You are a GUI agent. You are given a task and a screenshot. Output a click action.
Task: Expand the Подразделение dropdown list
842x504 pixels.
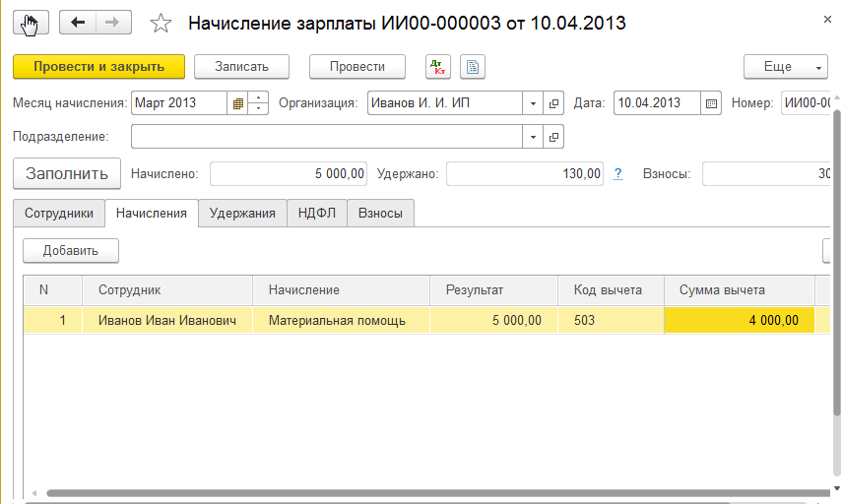[x=533, y=136]
